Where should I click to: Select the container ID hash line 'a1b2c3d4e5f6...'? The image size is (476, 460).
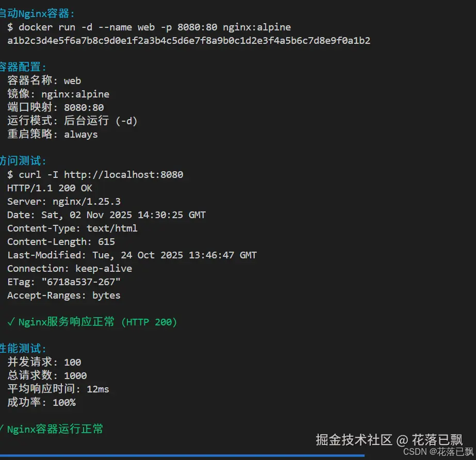[x=189, y=41]
